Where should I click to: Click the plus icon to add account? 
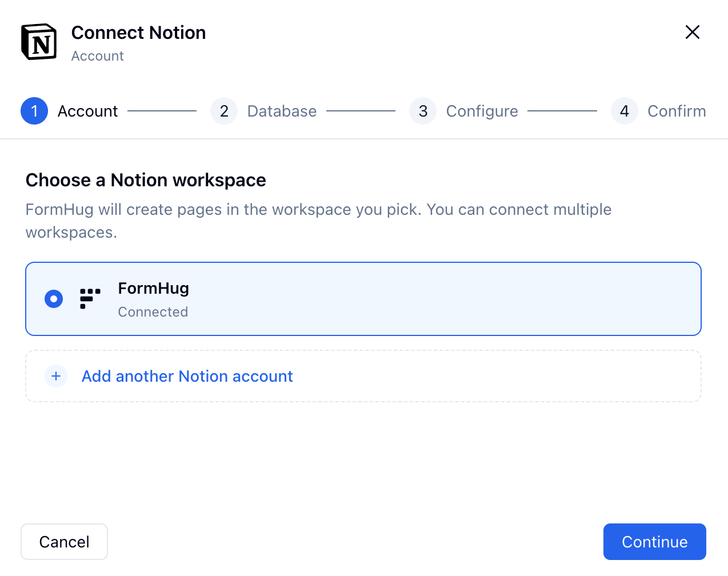[56, 376]
